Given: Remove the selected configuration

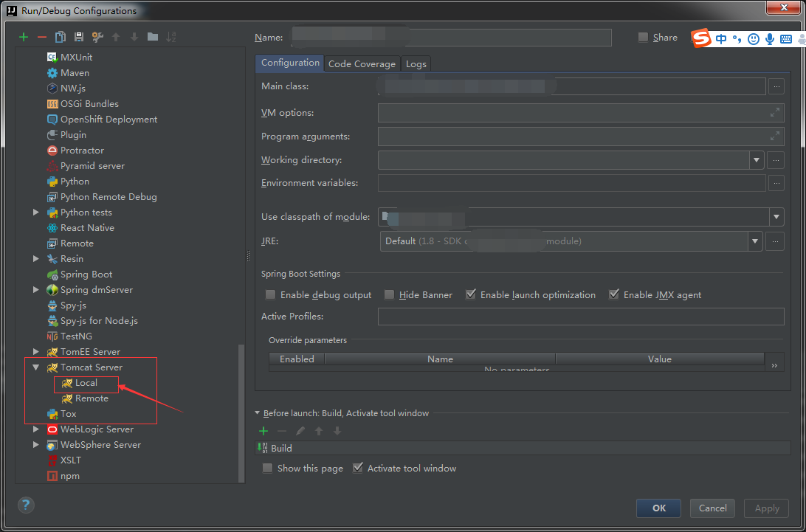Looking at the screenshot, I should point(41,36).
